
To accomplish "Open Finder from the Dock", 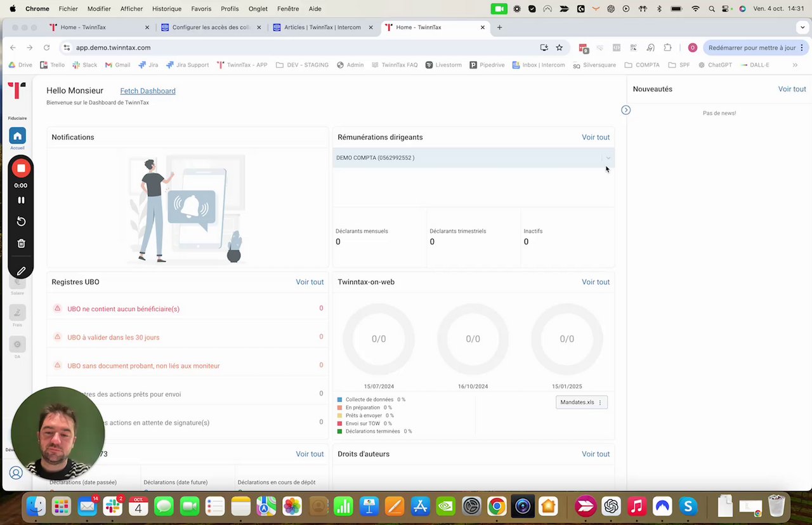I will (x=36, y=506).
